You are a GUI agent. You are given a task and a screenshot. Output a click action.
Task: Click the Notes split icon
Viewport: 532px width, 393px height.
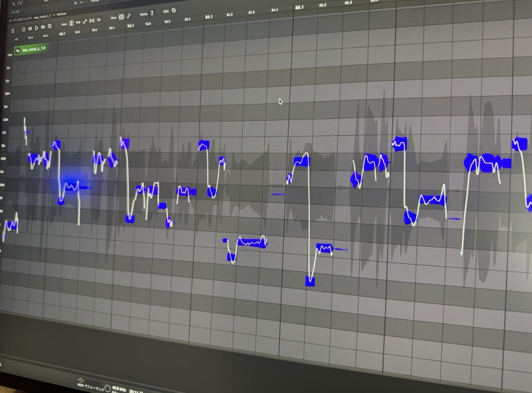tap(152, 13)
